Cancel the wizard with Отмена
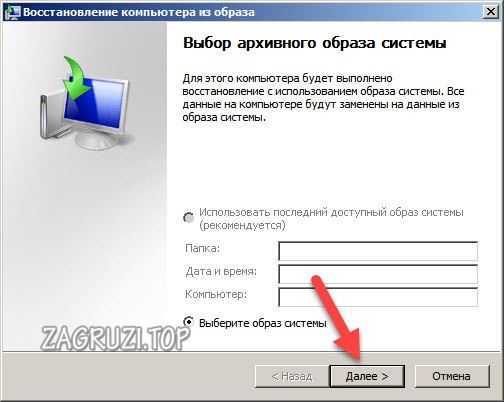The width and height of the screenshot is (504, 402). (452, 376)
